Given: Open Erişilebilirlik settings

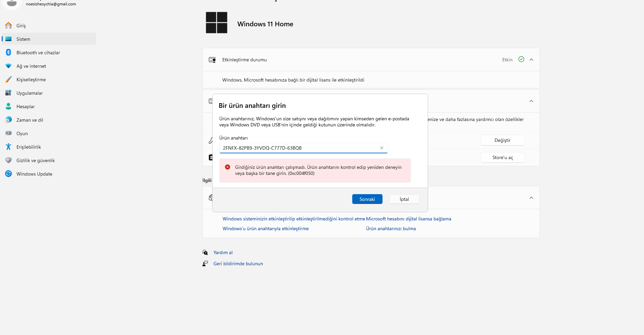Looking at the screenshot, I should click(49, 147).
